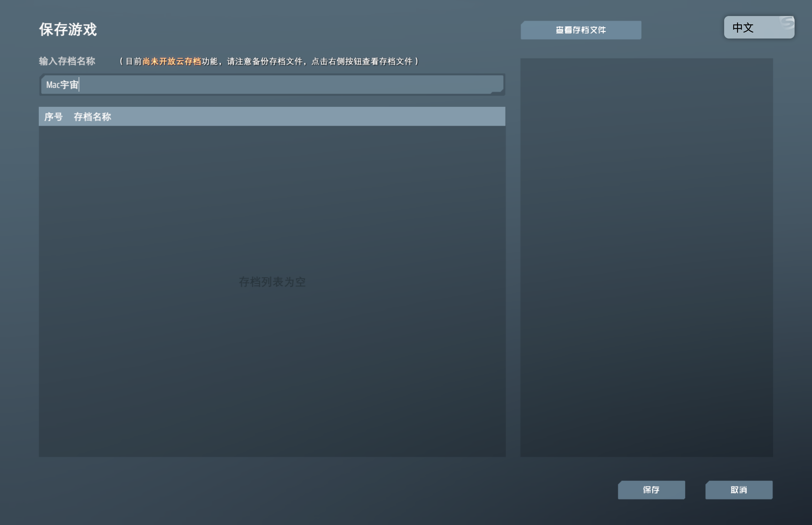This screenshot has height=525, width=812.
Task: Click the 取消 button
Action: point(739,490)
